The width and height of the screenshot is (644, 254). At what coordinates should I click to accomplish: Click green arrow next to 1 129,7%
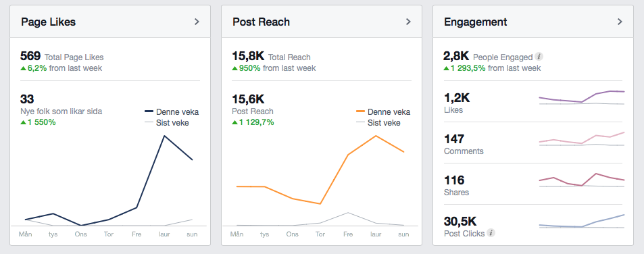[234, 122]
